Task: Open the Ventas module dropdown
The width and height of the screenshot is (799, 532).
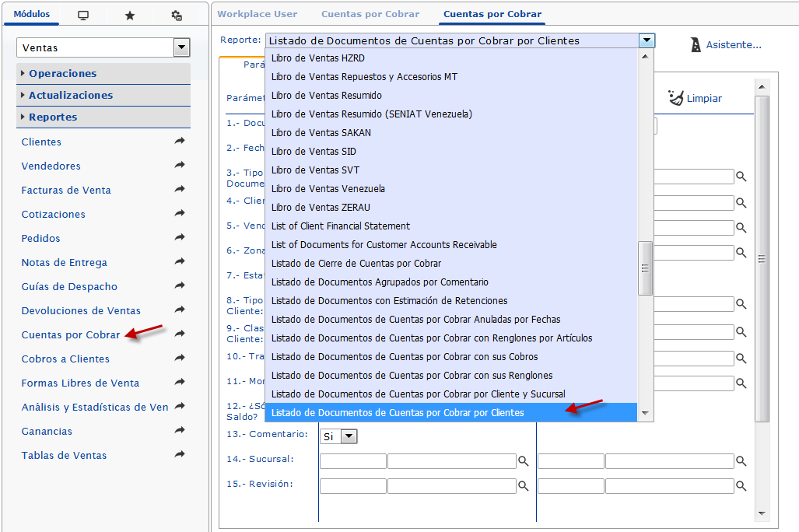Action: [x=181, y=47]
